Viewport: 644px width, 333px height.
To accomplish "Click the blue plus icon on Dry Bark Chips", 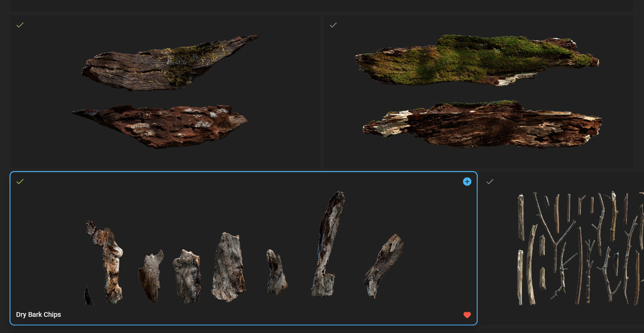I will [467, 181].
